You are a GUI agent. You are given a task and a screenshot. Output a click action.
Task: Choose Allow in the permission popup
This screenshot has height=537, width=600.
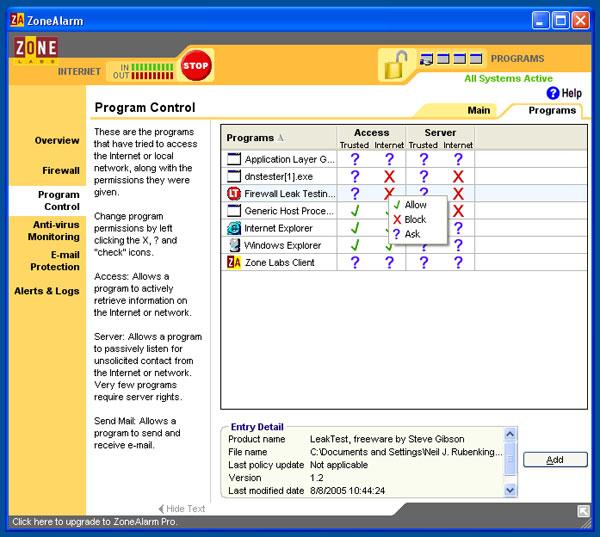pyautogui.click(x=417, y=205)
